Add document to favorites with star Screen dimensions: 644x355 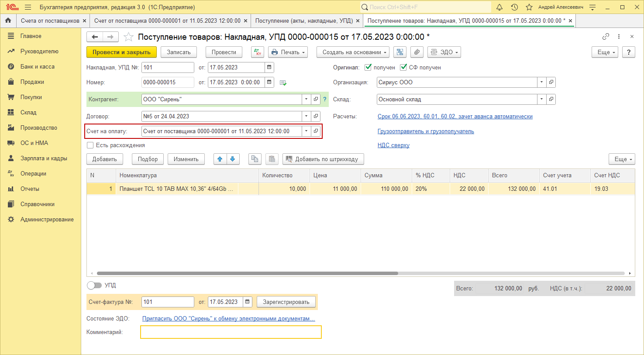coord(128,37)
